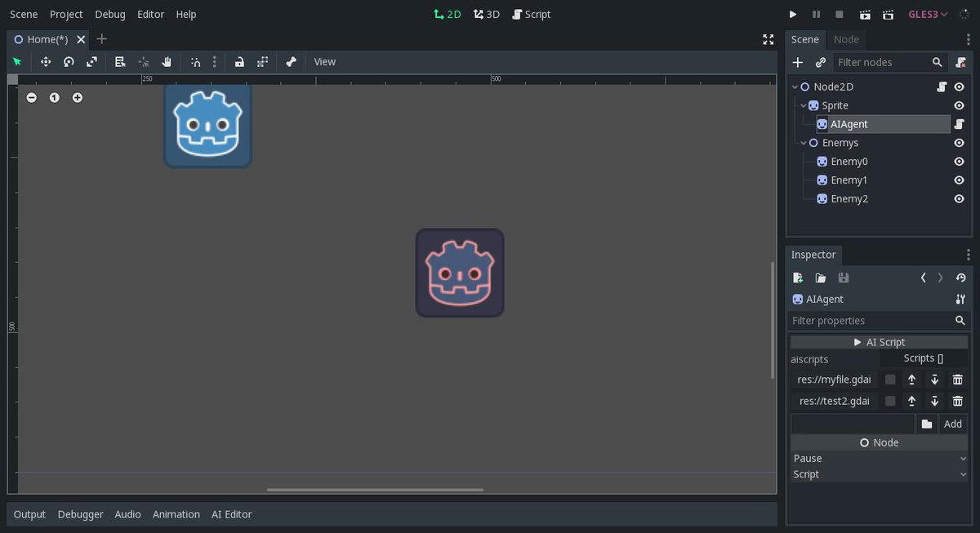Hide the Enemy2 node
This screenshot has width=980, height=533.
(960, 199)
